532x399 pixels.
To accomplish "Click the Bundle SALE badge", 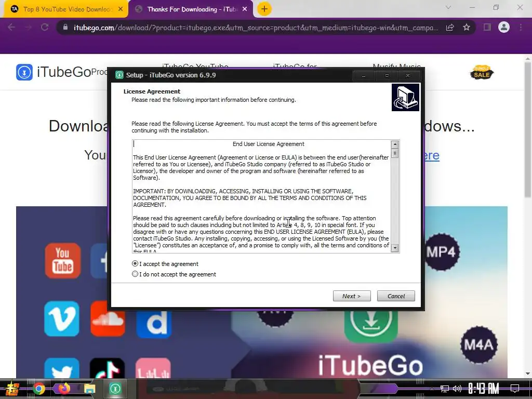I will 482,72.
